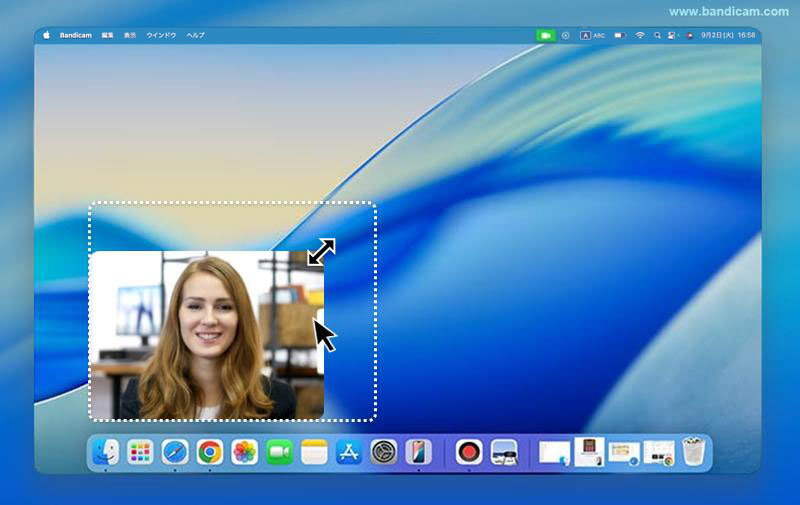
Task: Open the Bandicam menu in menu bar
Action: tap(75, 35)
